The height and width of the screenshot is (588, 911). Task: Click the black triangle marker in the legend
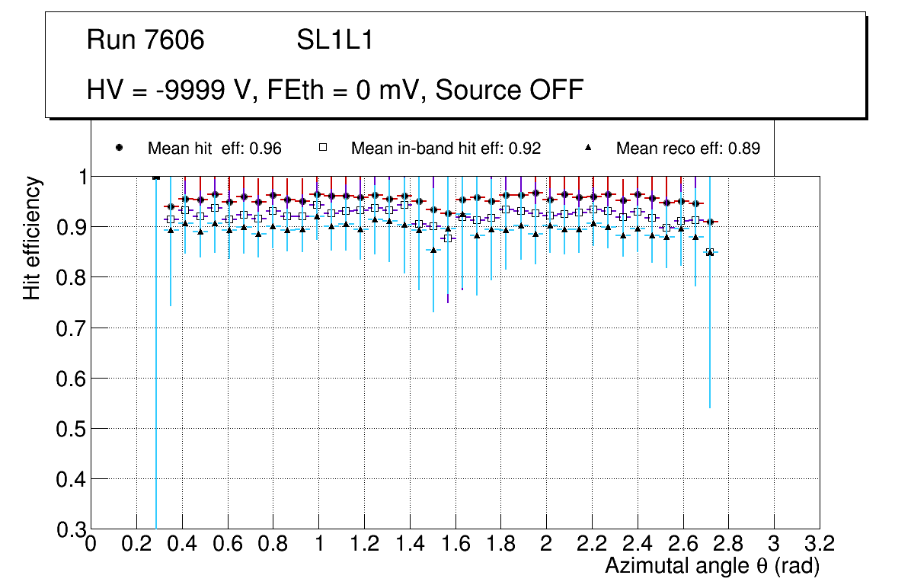[590, 149]
